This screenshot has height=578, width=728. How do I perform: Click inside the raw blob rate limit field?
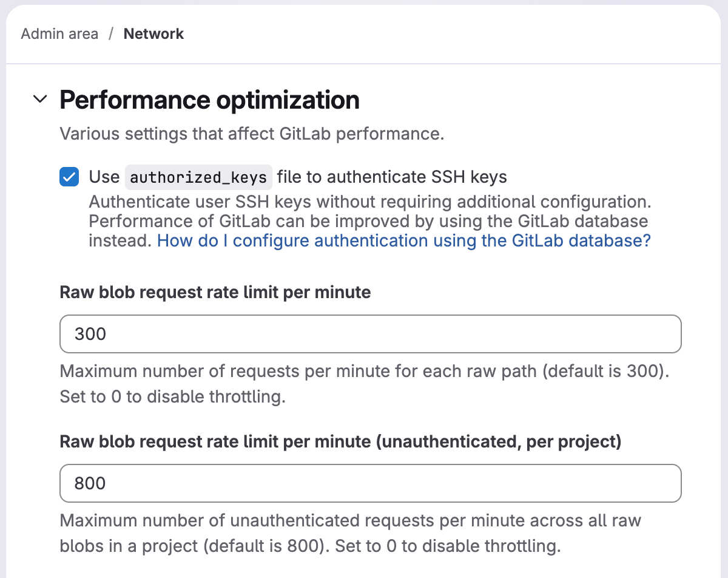[x=370, y=333]
